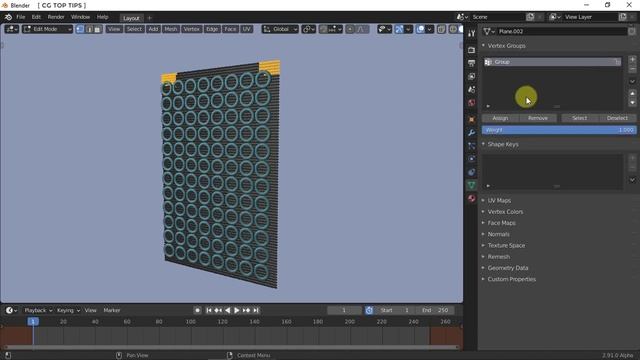Click Assign vertex group button
The width and height of the screenshot is (640, 360).
tap(500, 118)
